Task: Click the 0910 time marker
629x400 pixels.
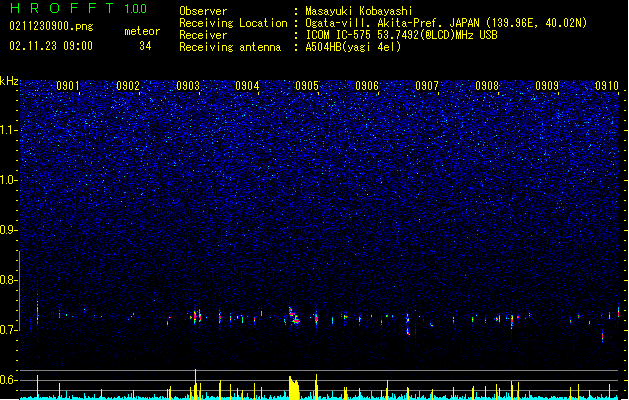Action: click(x=607, y=86)
